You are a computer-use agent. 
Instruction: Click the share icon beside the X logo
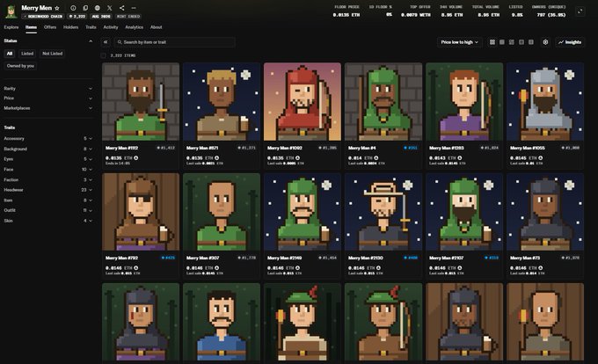coord(121,8)
